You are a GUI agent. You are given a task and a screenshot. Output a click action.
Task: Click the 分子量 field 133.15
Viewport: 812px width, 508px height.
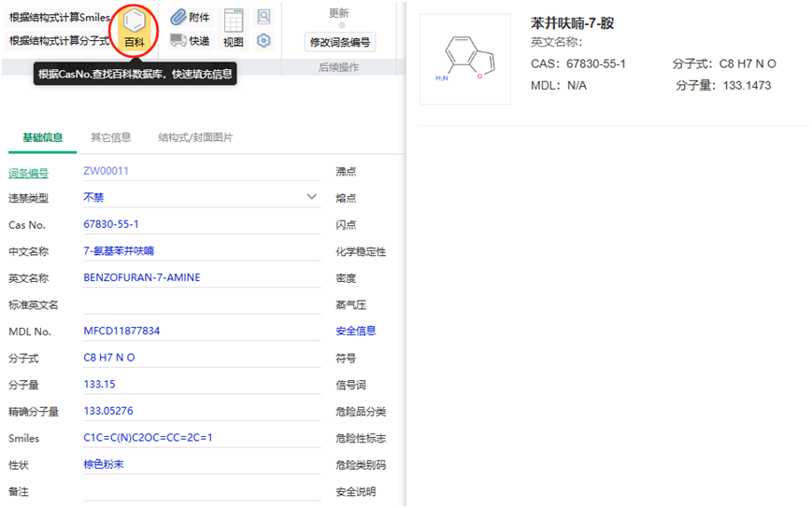click(x=202, y=384)
